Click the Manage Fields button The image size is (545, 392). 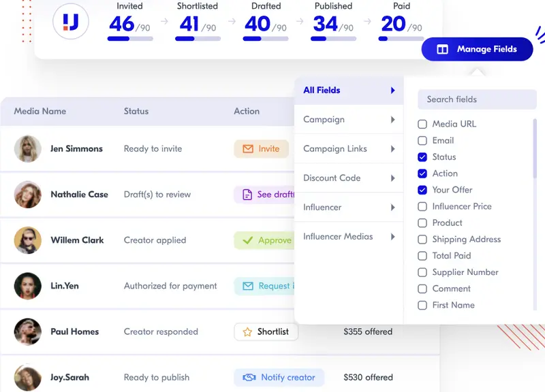pos(477,50)
